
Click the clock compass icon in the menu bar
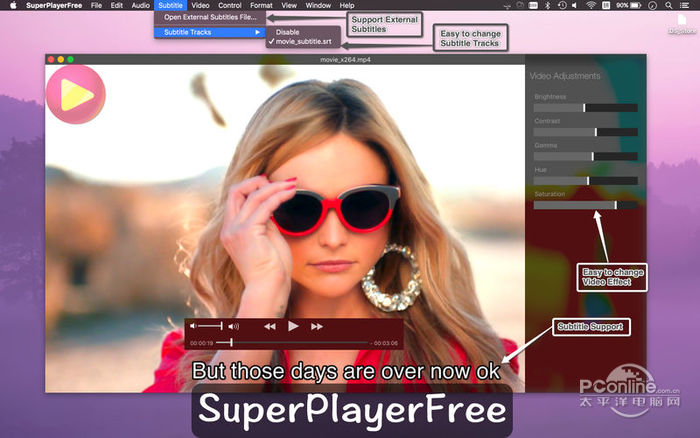tap(652, 5)
